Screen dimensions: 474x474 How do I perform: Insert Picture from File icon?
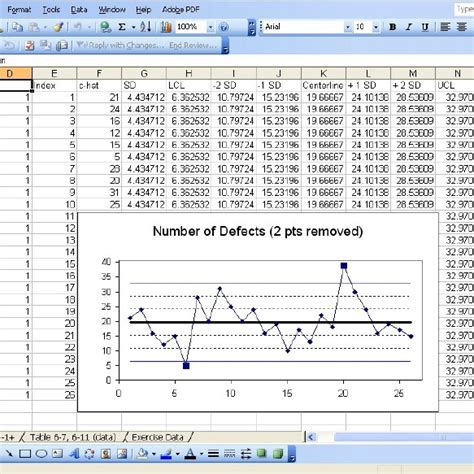(122, 453)
